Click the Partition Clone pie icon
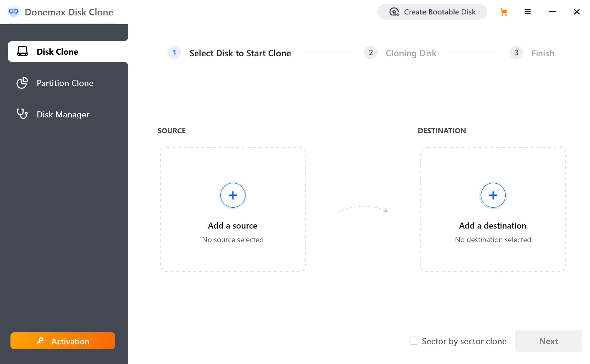The image size is (590, 364). click(x=22, y=83)
